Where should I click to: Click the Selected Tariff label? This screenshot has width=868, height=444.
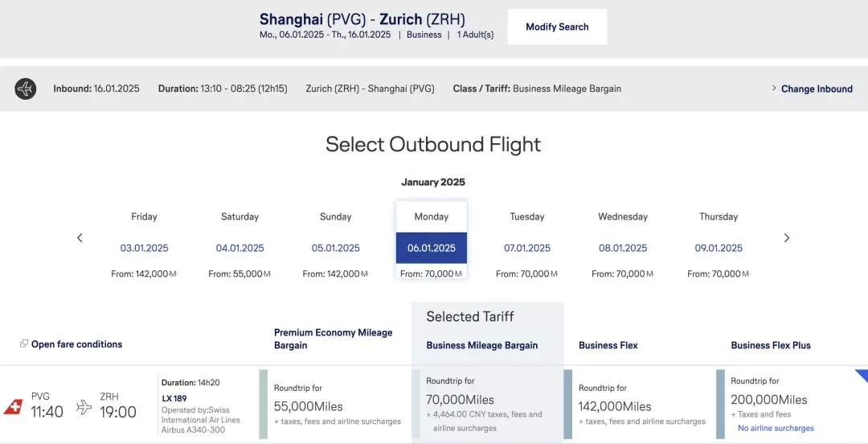[470, 316]
